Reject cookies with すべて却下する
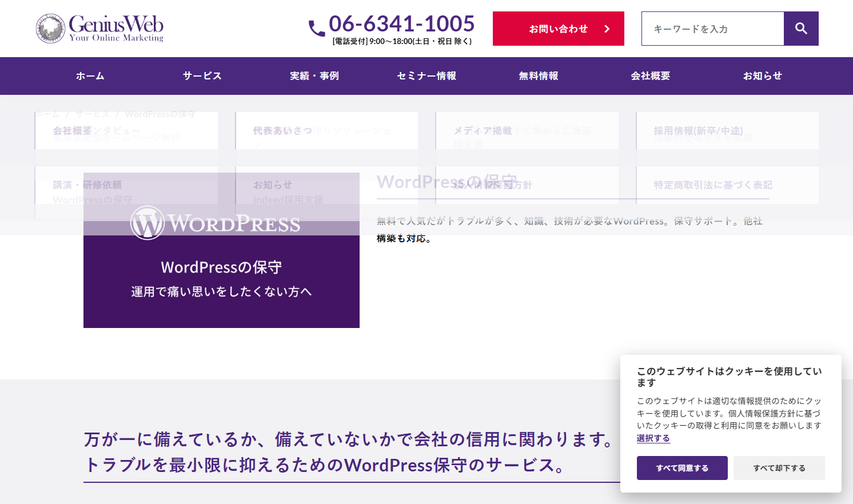 779,468
